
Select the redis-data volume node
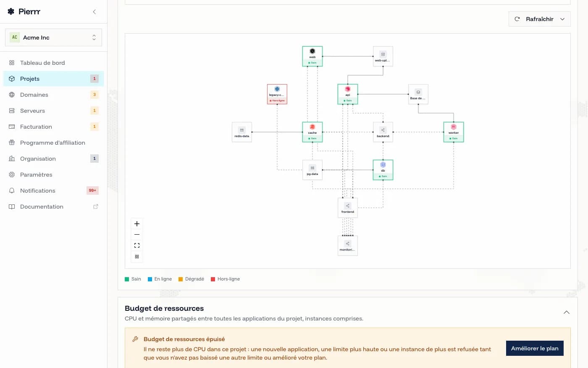pyautogui.click(x=242, y=132)
